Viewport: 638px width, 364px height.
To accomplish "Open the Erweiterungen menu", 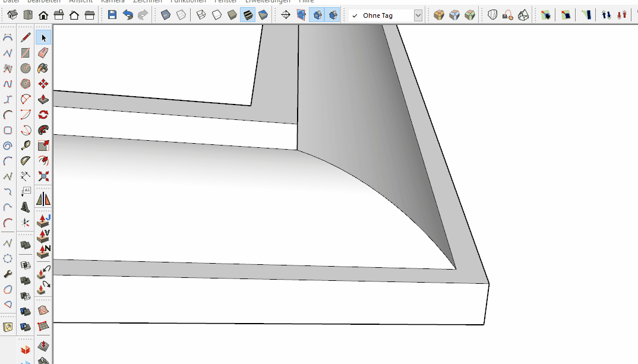I will tap(268, 1).
